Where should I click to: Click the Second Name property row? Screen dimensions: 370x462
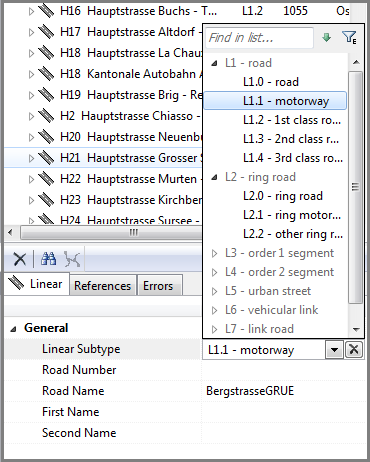pos(185,433)
